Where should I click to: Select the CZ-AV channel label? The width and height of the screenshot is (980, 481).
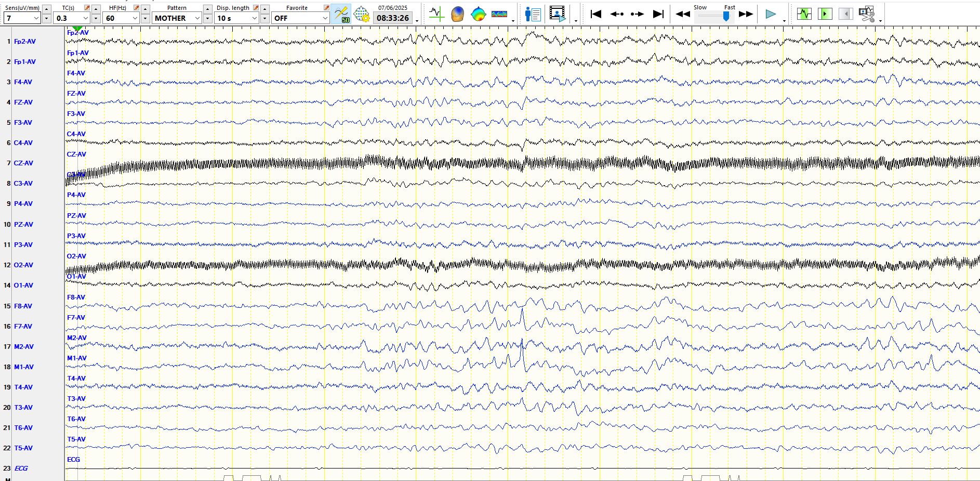pyautogui.click(x=23, y=163)
